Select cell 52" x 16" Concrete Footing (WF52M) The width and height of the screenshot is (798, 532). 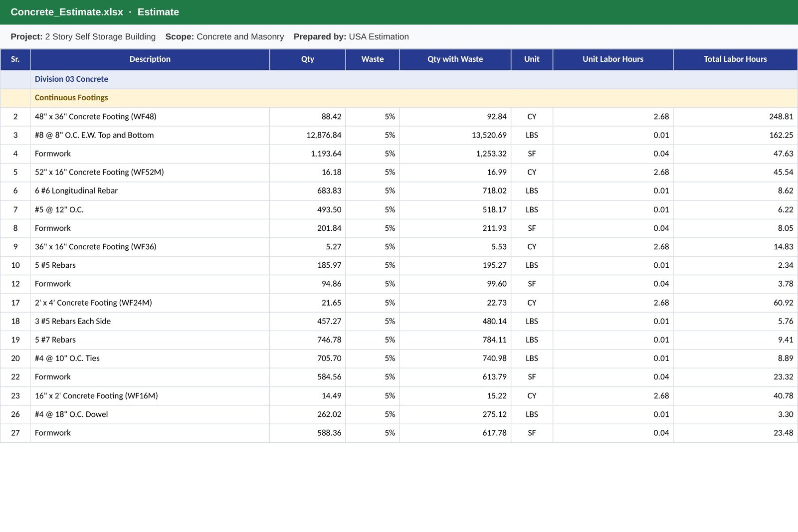pos(150,173)
